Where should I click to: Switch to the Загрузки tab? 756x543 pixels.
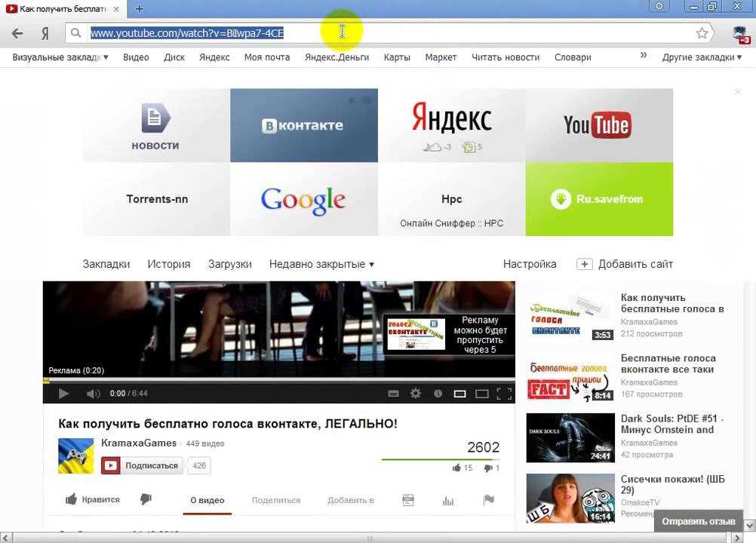point(230,264)
